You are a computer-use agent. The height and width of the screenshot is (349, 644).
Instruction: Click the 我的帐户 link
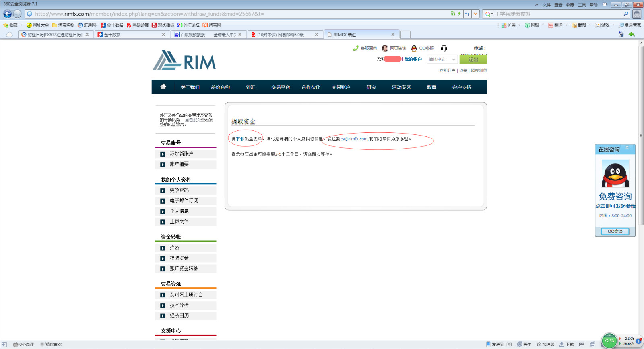coord(413,59)
